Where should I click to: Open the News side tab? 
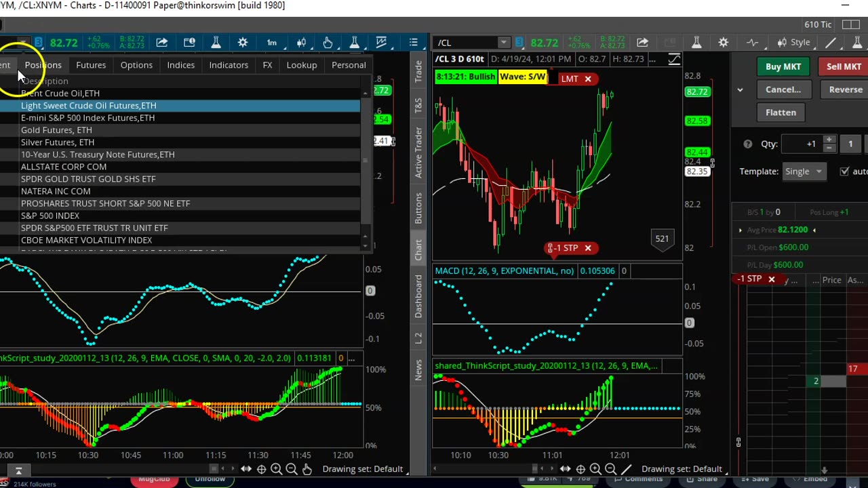tap(418, 369)
